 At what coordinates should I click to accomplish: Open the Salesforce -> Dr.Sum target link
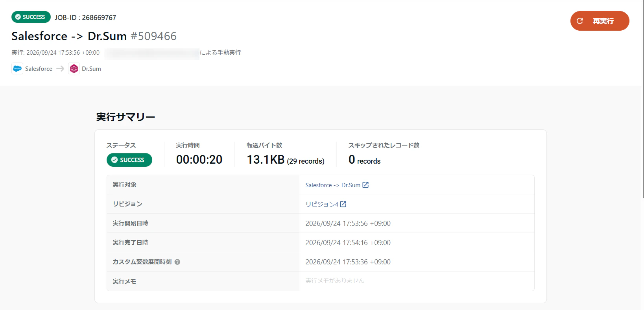[x=333, y=185]
